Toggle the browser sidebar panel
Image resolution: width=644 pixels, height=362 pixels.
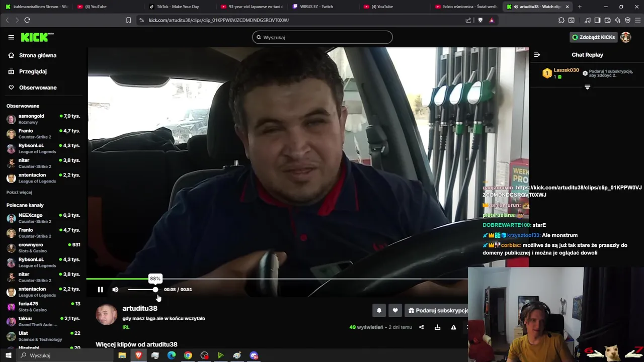click(597, 20)
